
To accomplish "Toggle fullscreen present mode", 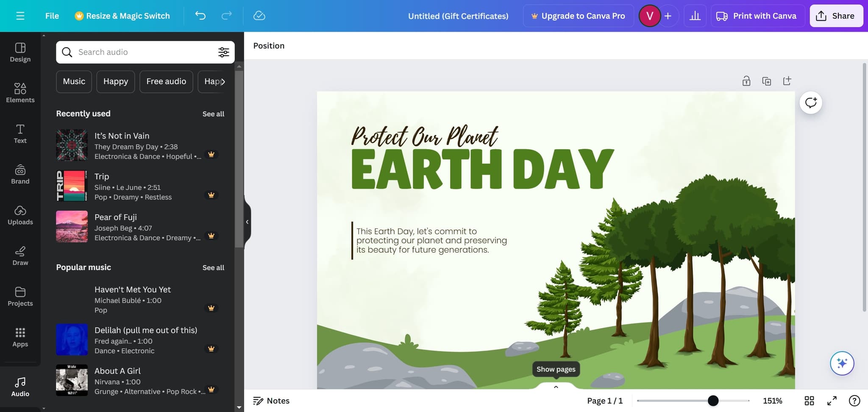I will click(x=832, y=401).
